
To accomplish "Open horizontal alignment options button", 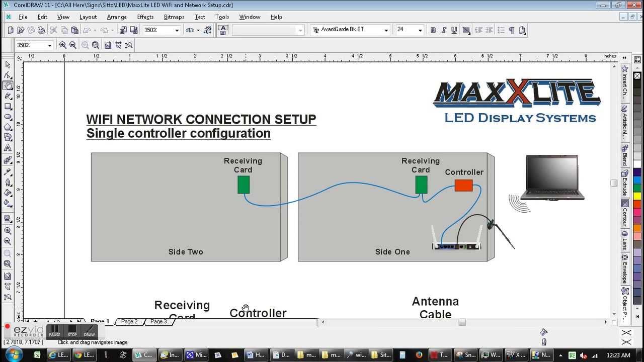I will click(x=466, y=30).
